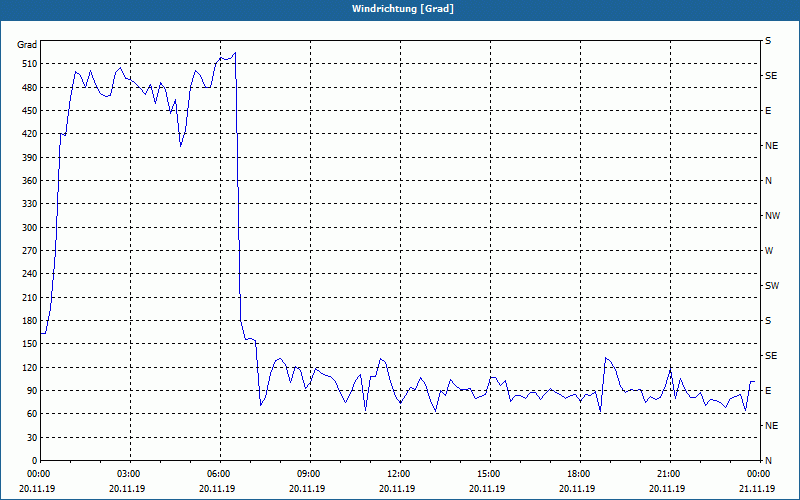Click the 09:00 time label
The image size is (800, 500).
[310, 474]
